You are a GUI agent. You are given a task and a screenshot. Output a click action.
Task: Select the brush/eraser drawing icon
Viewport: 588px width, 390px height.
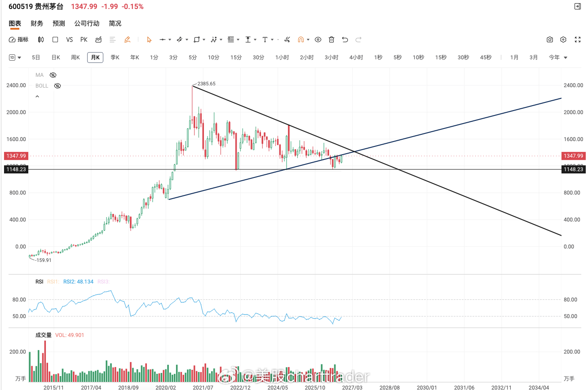(287, 40)
